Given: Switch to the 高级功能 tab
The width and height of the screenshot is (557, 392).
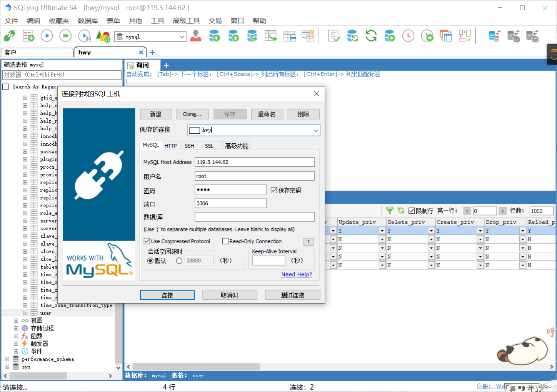Looking at the screenshot, I should tap(237, 146).
